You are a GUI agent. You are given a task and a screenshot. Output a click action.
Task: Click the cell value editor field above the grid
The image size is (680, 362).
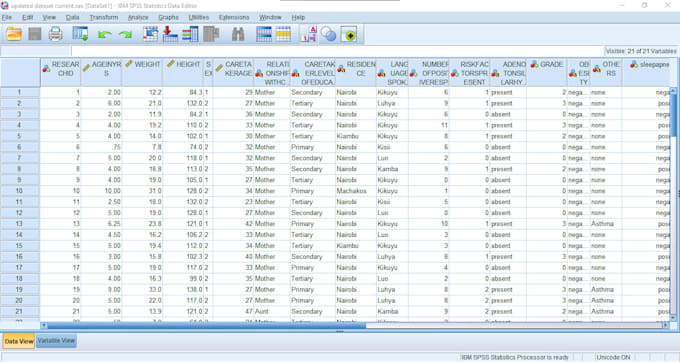[x=337, y=51]
